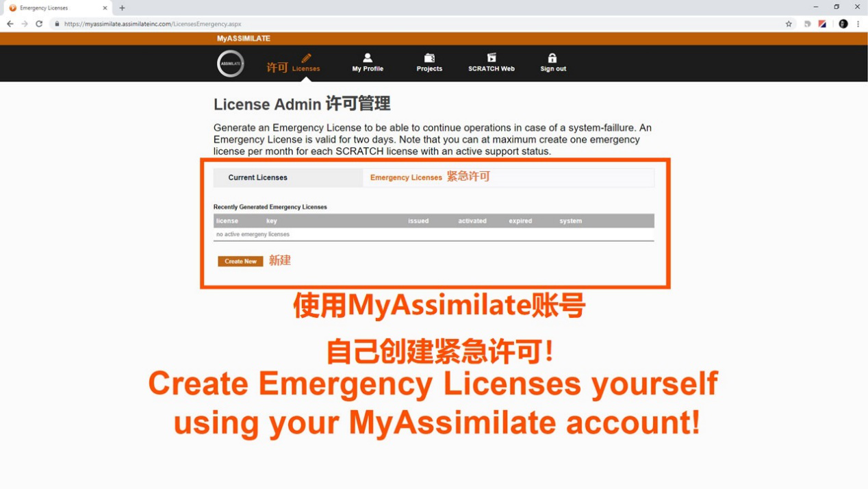Click the 'issued' column header

coord(418,221)
